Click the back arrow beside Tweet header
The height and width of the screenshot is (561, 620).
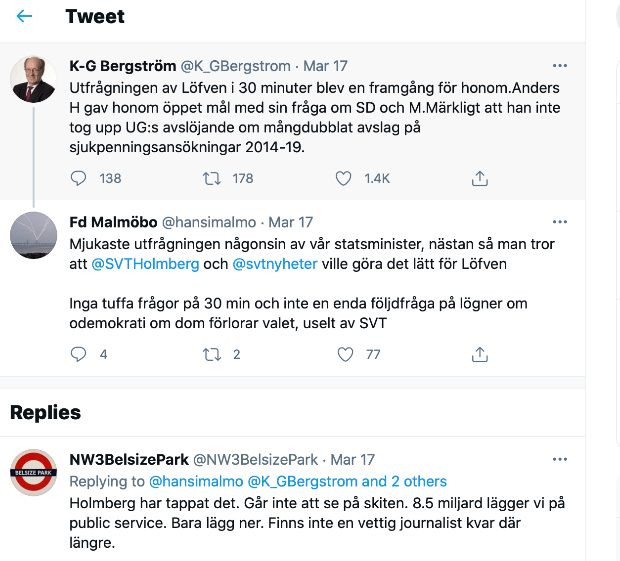click(x=25, y=17)
